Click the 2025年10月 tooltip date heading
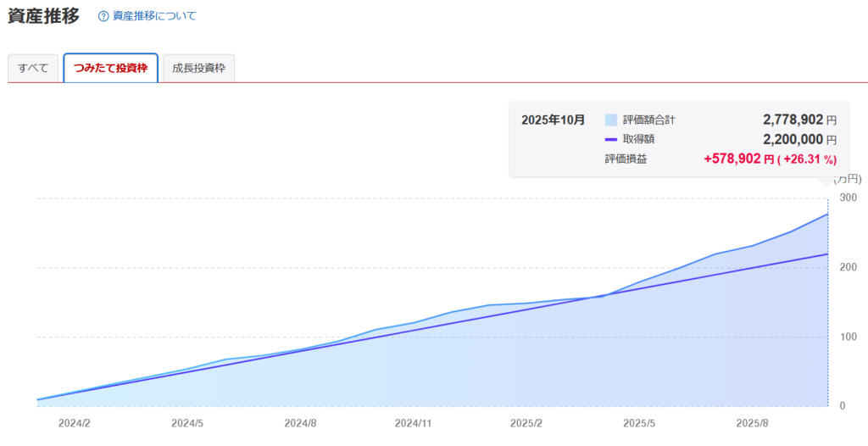This screenshot has width=868, height=446. point(553,120)
